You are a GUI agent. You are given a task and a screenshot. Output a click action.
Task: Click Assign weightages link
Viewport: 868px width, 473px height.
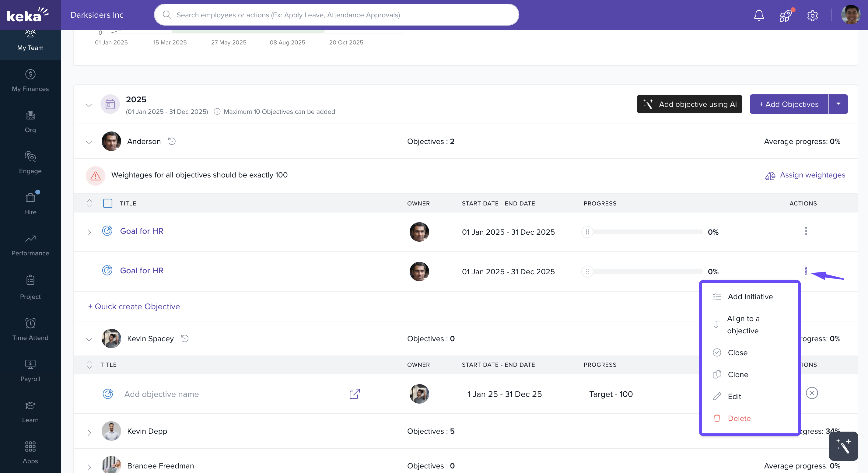pyautogui.click(x=812, y=175)
